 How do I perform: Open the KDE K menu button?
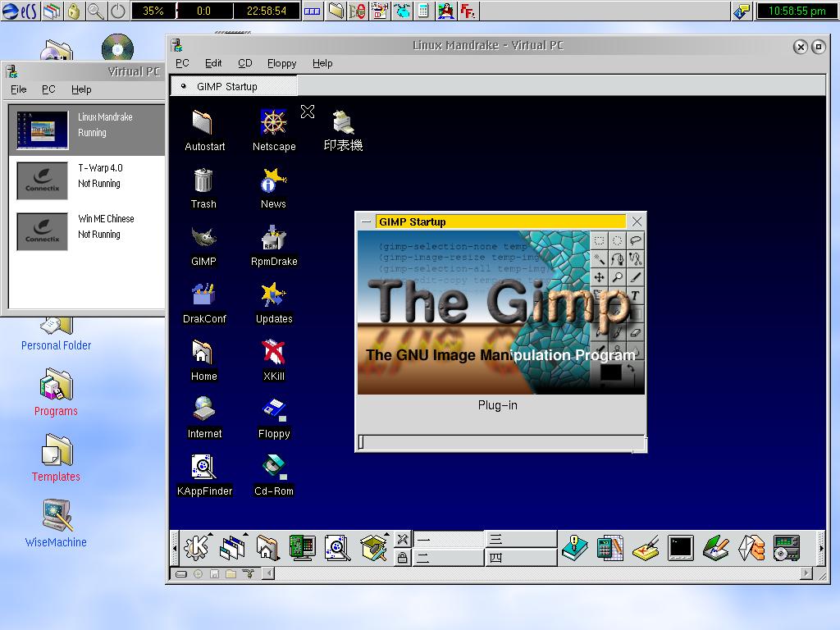(197, 547)
